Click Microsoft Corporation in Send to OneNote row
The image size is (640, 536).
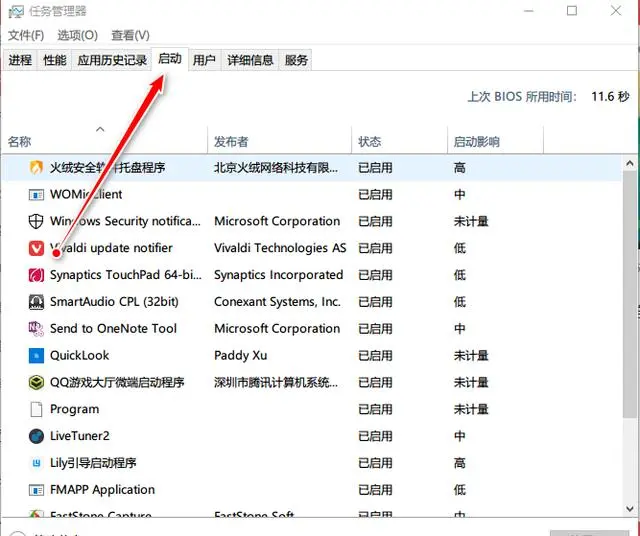tap(277, 329)
